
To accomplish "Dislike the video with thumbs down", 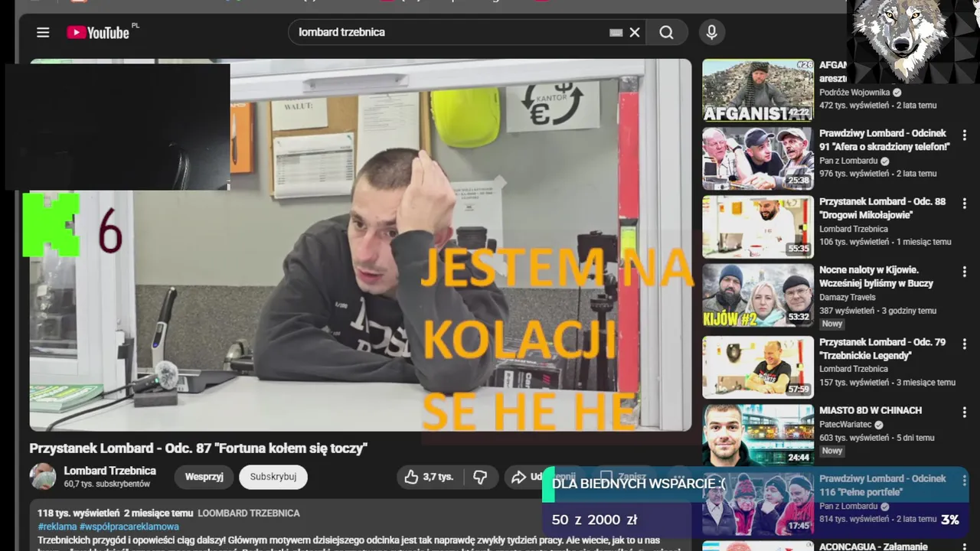I will pos(480,477).
